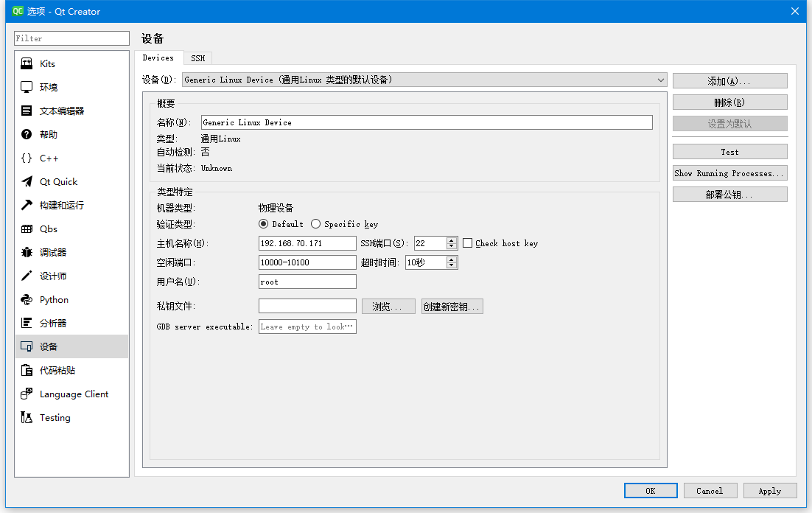
Task: Select the Python settings category
Action: (x=72, y=299)
